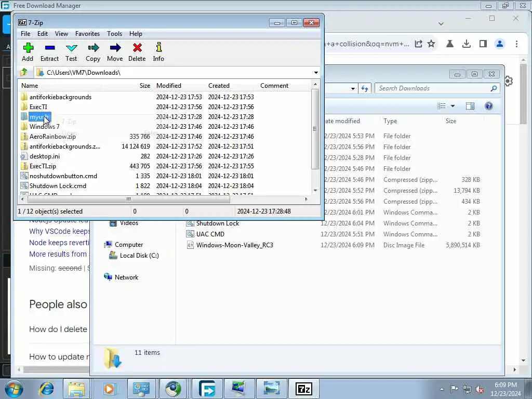Click the Explorer change view icon
The image size is (532, 399).
point(442,106)
